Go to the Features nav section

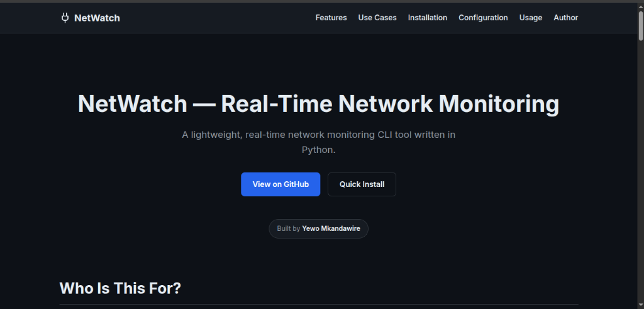click(x=331, y=18)
